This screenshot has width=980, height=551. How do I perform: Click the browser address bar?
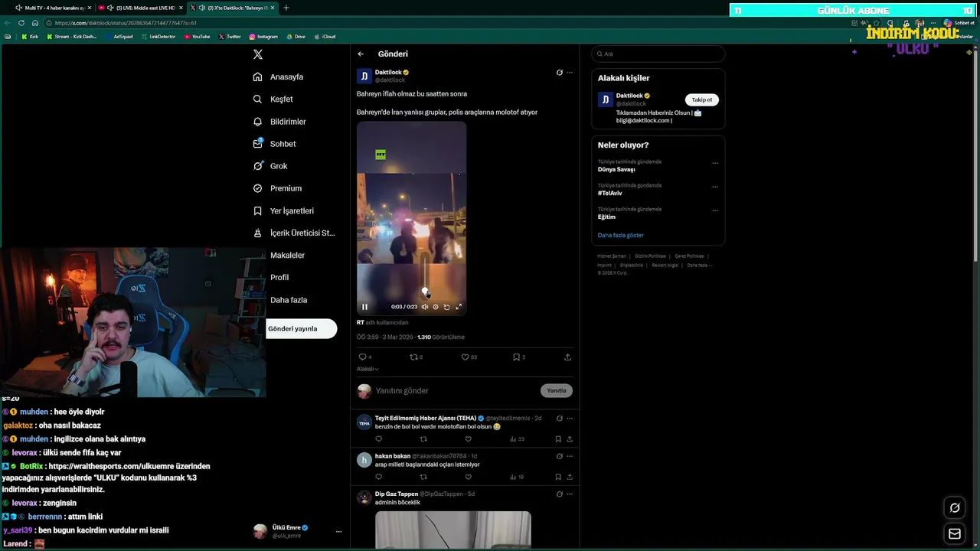(444, 23)
